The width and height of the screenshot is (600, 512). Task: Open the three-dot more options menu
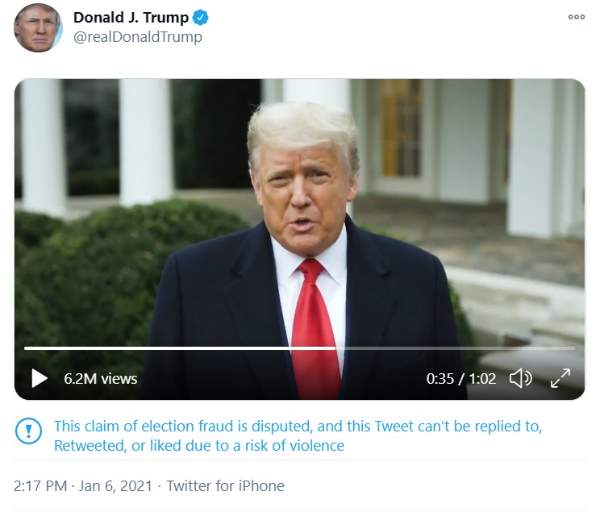[576, 17]
